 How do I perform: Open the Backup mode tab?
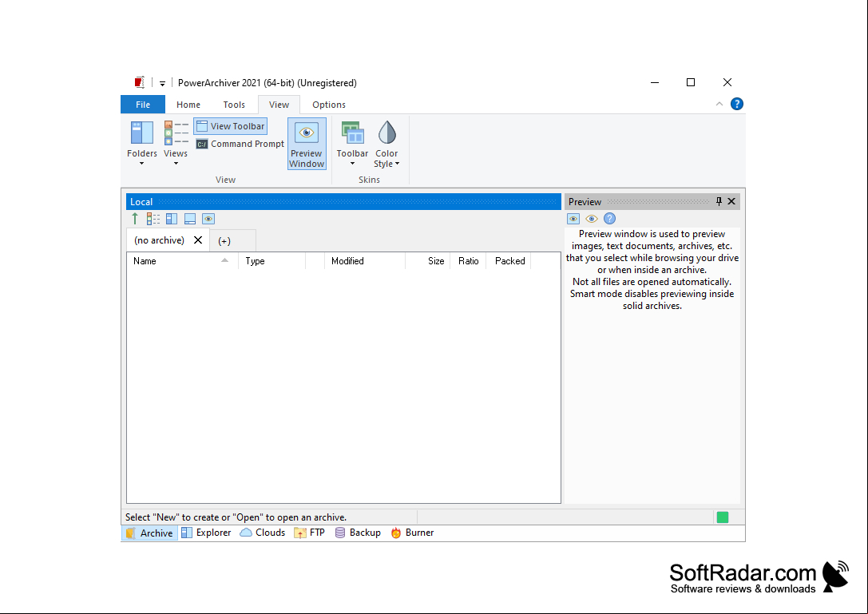pyautogui.click(x=359, y=533)
